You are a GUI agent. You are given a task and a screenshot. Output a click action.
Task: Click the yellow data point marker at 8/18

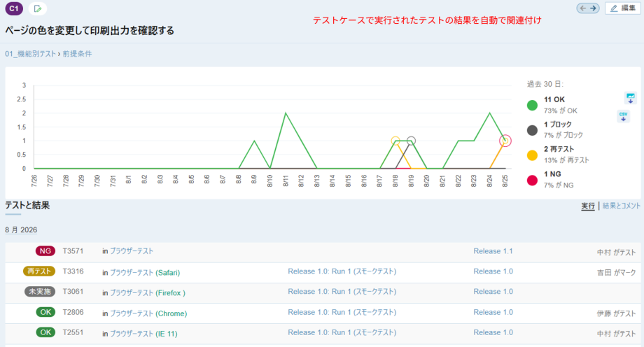pyautogui.click(x=395, y=141)
